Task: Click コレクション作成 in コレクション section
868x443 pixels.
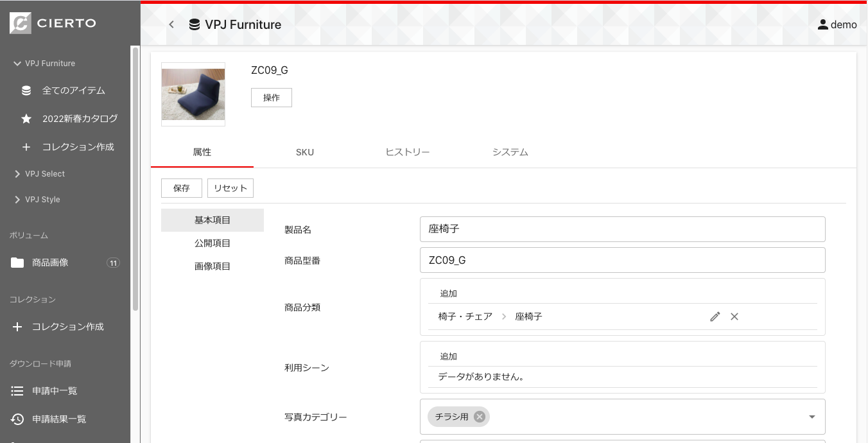Action: coord(68,327)
